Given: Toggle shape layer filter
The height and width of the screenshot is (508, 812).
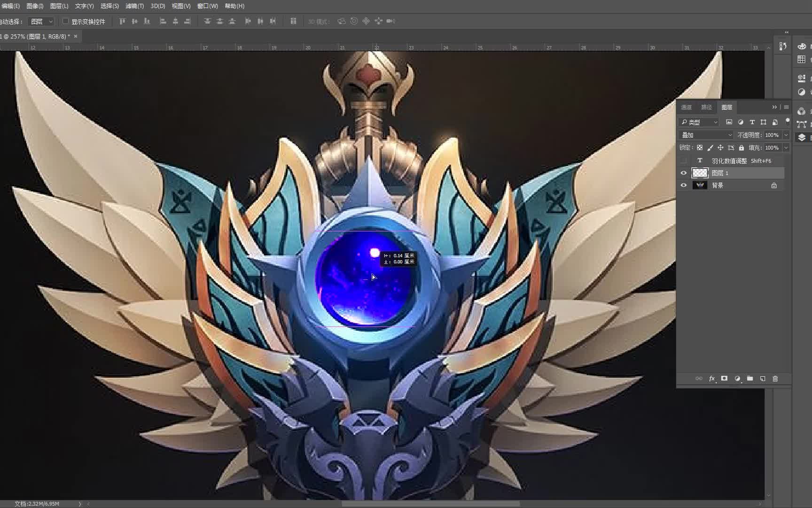Looking at the screenshot, I should pos(764,122).
